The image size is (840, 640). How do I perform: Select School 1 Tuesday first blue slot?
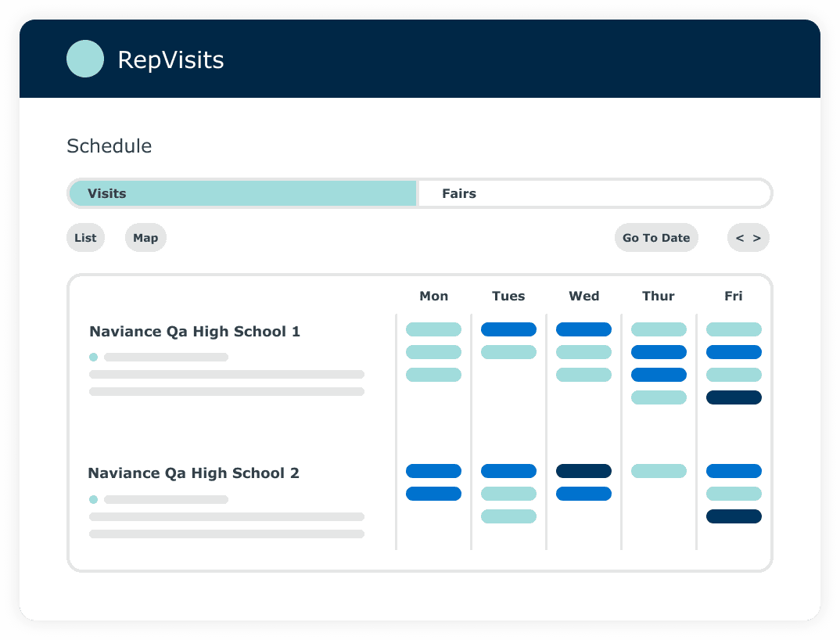508,329
